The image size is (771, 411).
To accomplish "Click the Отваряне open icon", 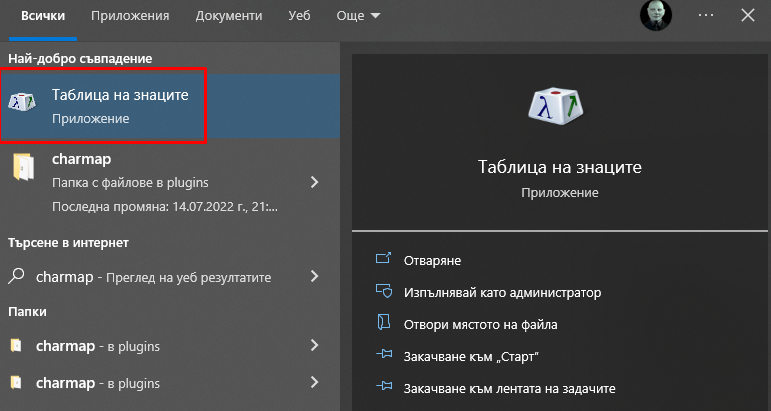I will [383, 259].
